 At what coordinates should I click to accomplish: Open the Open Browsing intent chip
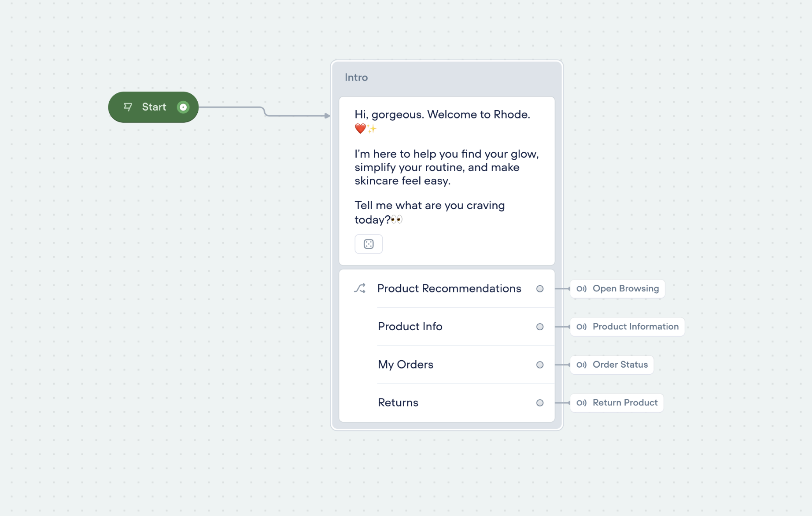click(x=617, y=289)
